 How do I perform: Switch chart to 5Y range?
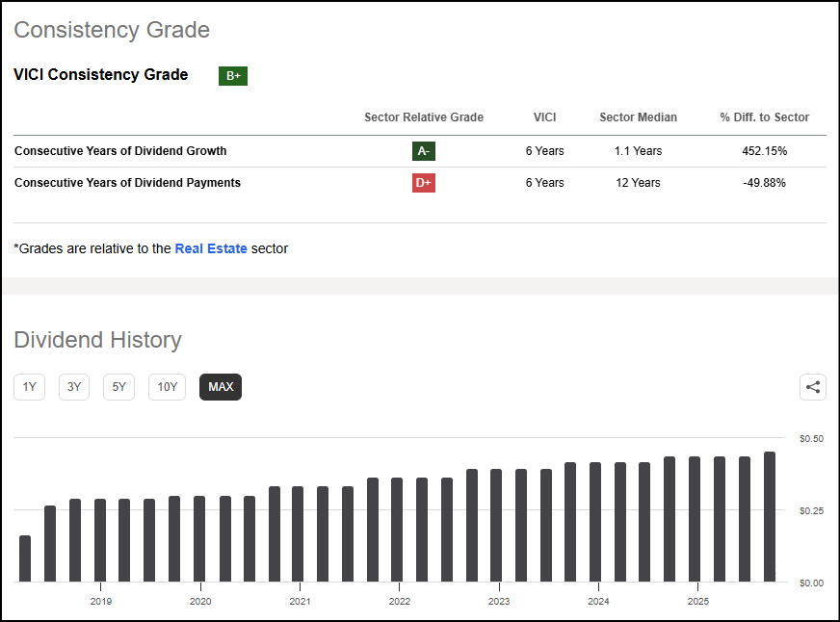click(118, 387)
